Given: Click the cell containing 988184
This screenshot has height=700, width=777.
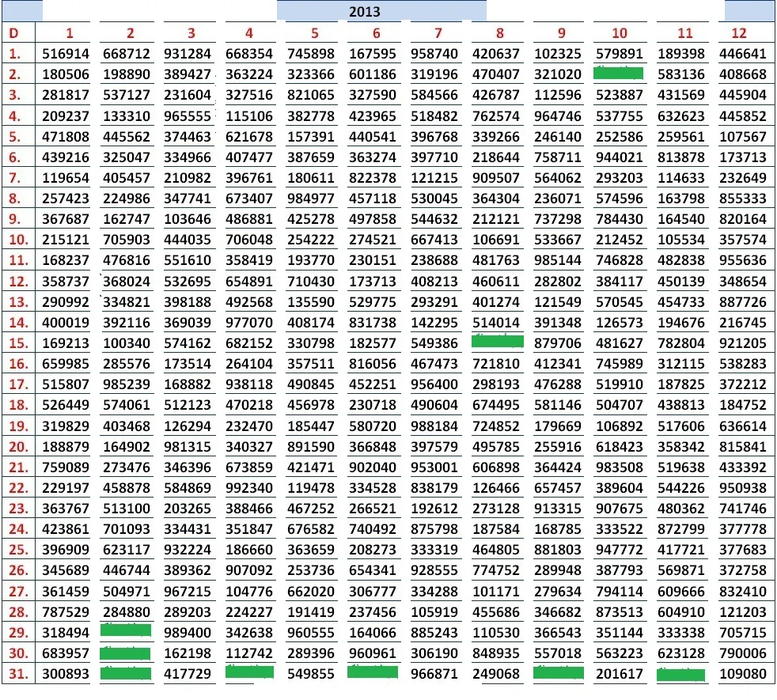Looking at the screenshot, I should 434,426.
